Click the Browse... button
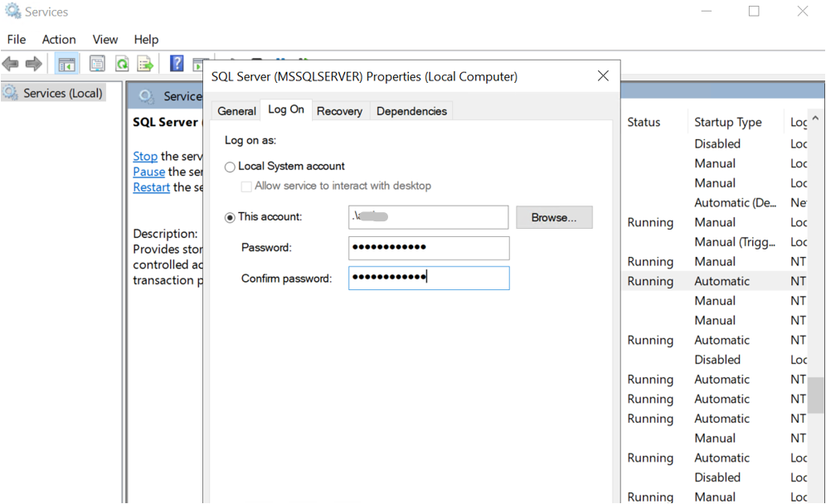The image size is (826, 504). coord(554,217)
